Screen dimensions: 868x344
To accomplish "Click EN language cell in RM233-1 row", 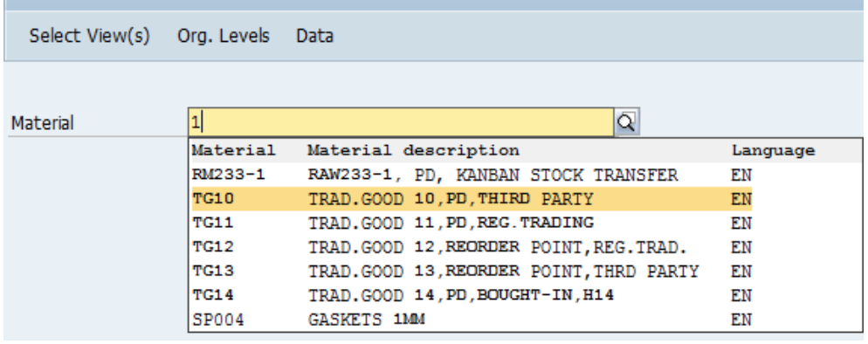I will tap(741, 175).
